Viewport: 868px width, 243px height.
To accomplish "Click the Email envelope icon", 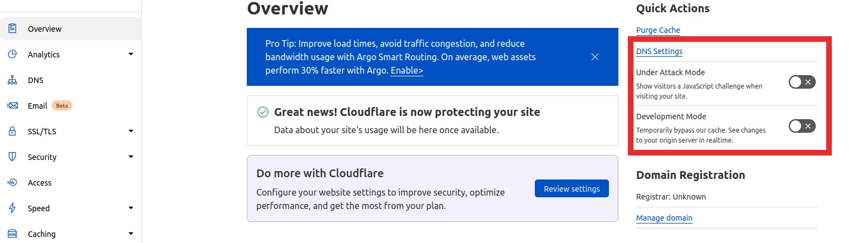I will (x=12, y=106).
